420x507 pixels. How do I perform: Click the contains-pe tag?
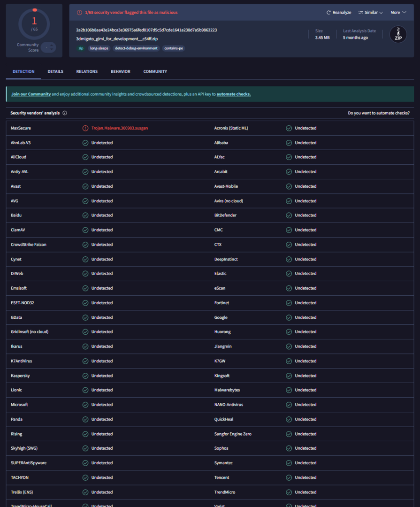click(174, 48)
